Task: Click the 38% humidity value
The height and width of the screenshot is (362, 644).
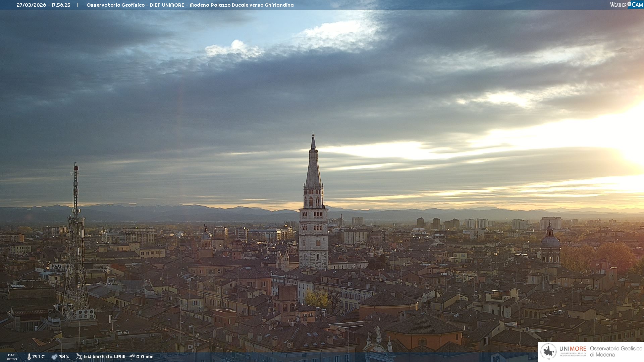Action: [x=64, y=357]
